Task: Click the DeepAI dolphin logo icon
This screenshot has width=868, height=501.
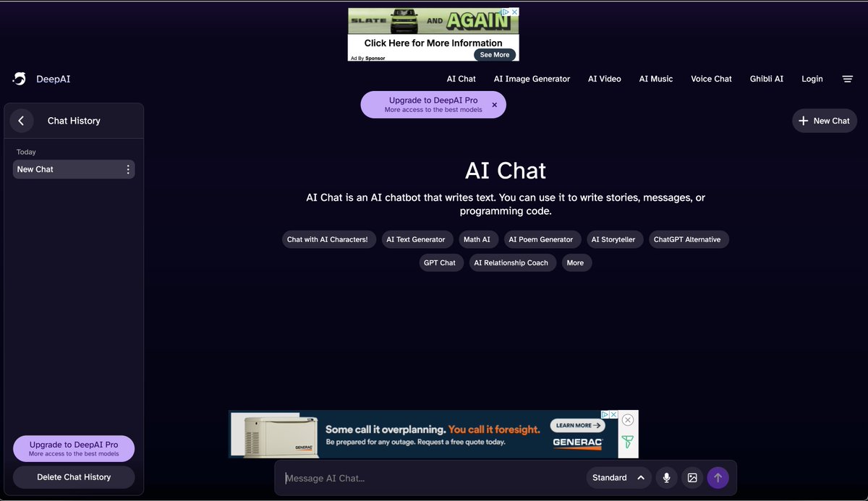Action: [x=20, y=79]
